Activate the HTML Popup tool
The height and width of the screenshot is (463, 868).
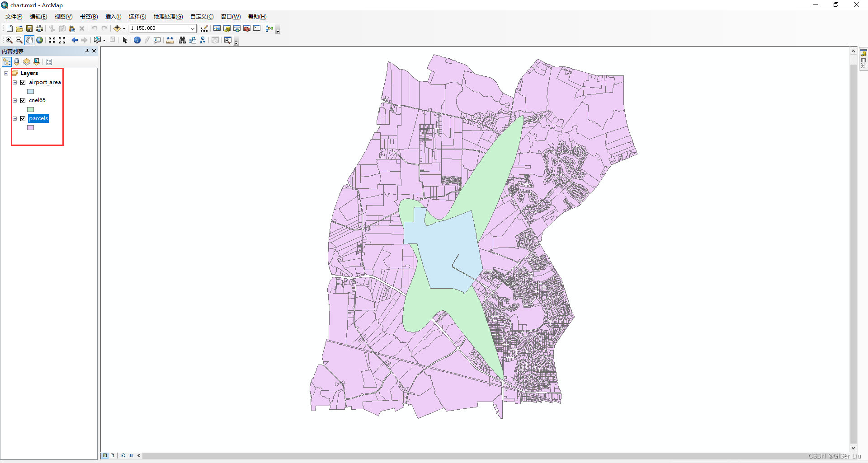pos(157,40)
